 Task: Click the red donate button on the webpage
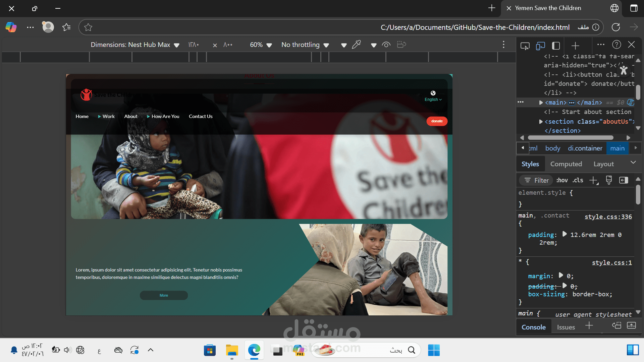click(x=437, y=121)
